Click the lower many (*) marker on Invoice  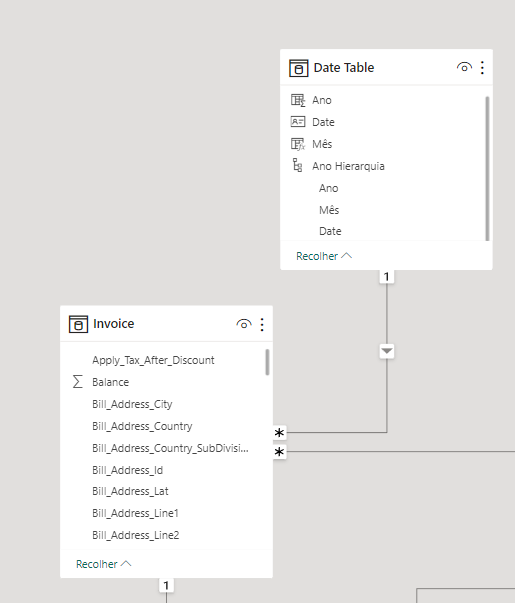(x=279, y=451)
